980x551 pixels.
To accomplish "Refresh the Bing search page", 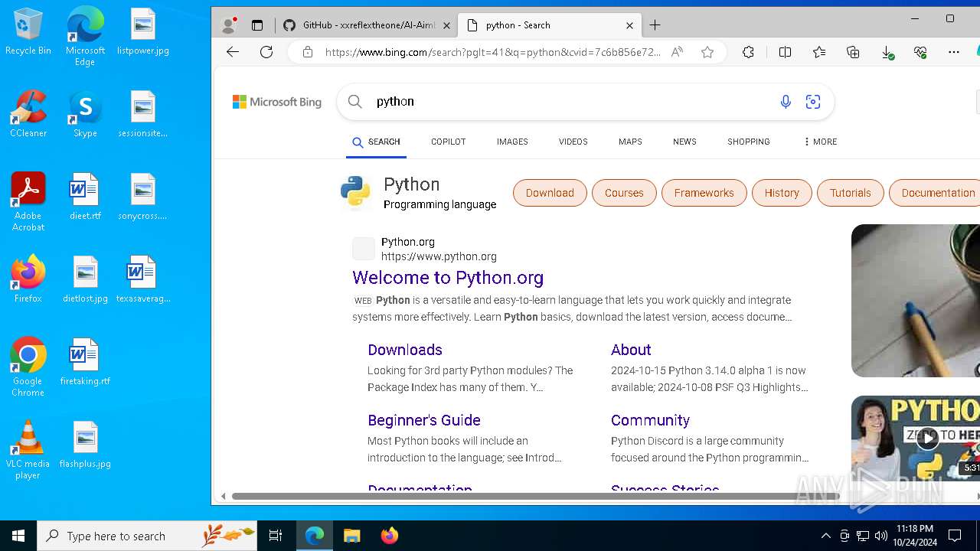I will pyautogui.click(x=266, y=52).
